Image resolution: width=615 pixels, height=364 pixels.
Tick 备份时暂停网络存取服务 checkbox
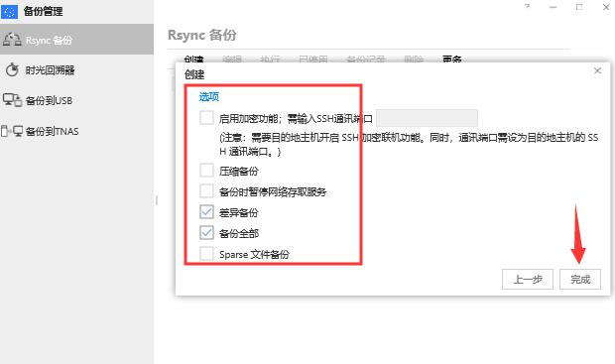point(206,191)
